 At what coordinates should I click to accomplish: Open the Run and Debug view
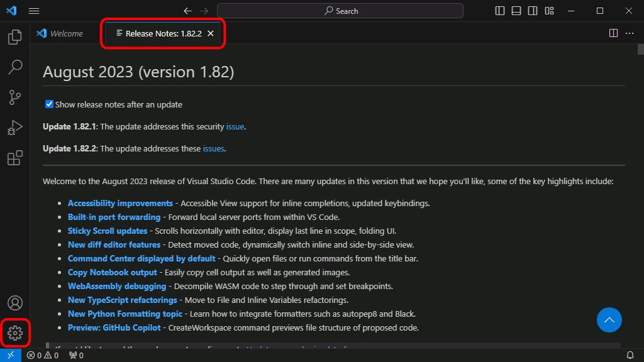(15, 128)
